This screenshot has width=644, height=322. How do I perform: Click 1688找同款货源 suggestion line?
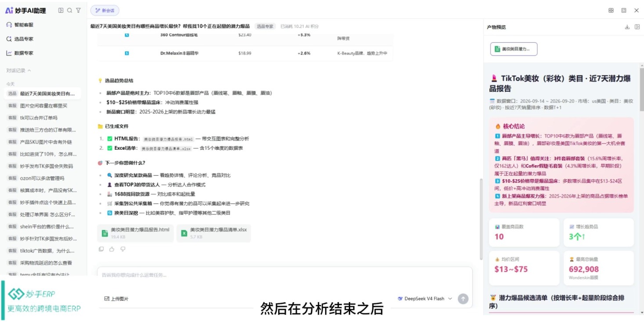[151, 194]
